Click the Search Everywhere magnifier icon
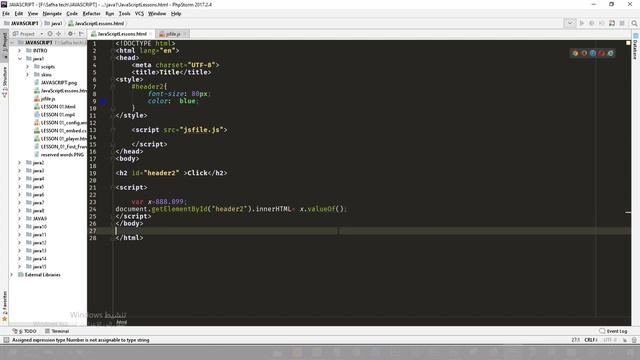The image size is (640, 360). point(634,23)
